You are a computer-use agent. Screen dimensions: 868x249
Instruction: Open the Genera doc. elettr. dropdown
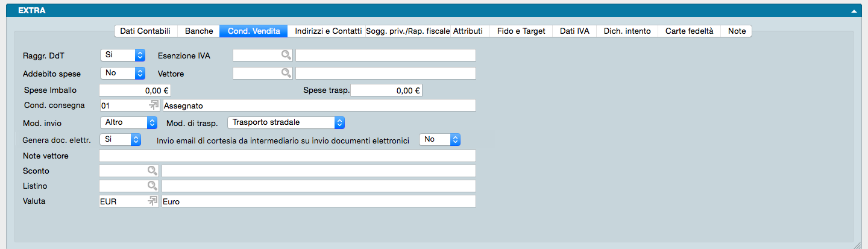click(123, 139)
